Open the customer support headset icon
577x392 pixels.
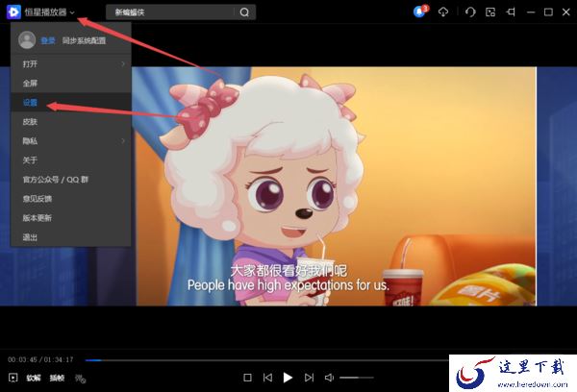click(470, 12)
